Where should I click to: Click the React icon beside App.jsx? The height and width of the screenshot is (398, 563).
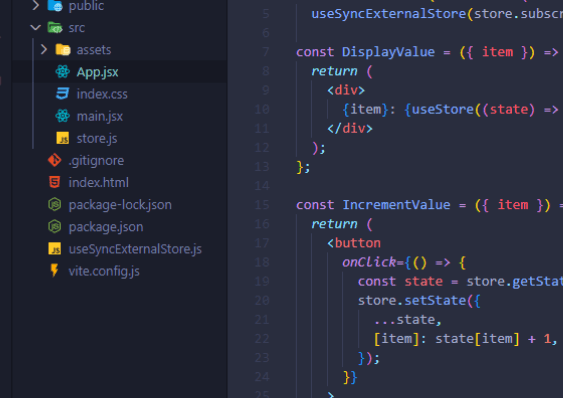(x=62, y=72)
